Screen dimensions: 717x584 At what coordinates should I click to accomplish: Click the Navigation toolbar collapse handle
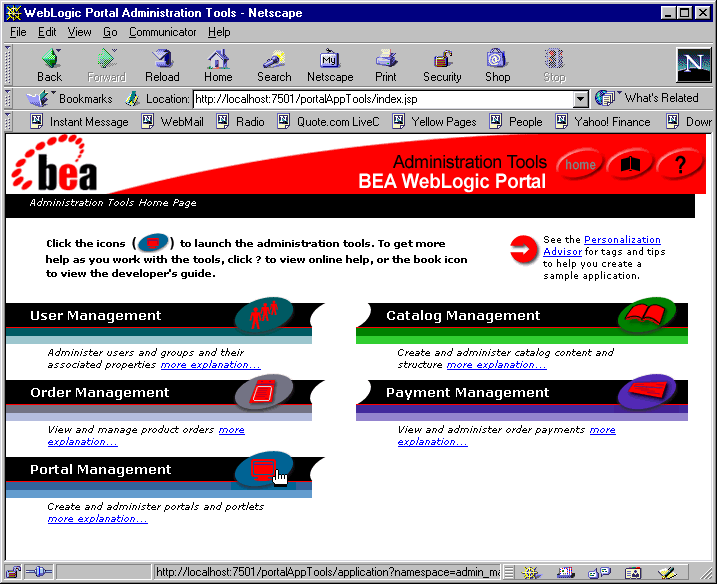pyautogui.click(x=7, y=64)
